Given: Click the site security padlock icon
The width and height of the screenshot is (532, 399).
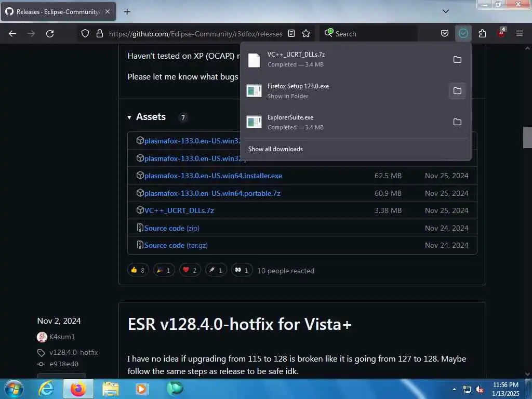Looking at the screenshot, I should pyautogui.click(x=99, y=33).
